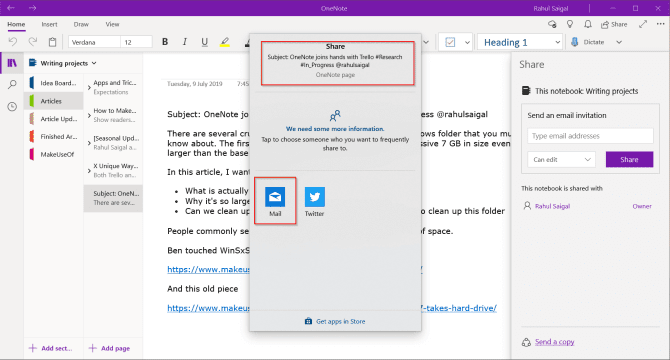Open the Home ribbon tab
670x360 pixels.
pyautogui.click(x=16, y=24)
